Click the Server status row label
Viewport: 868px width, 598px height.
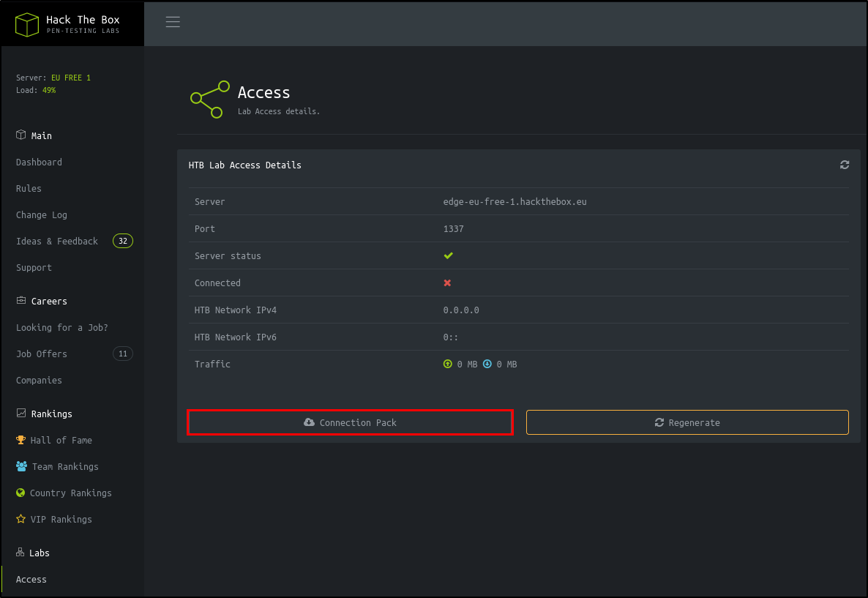click(228, 255)
